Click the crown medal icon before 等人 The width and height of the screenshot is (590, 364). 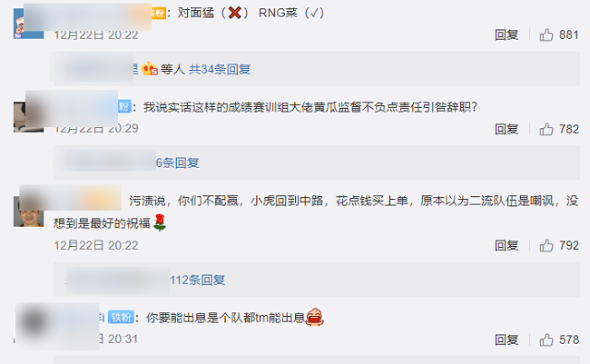pyautogui.click(x=150, y=69)
